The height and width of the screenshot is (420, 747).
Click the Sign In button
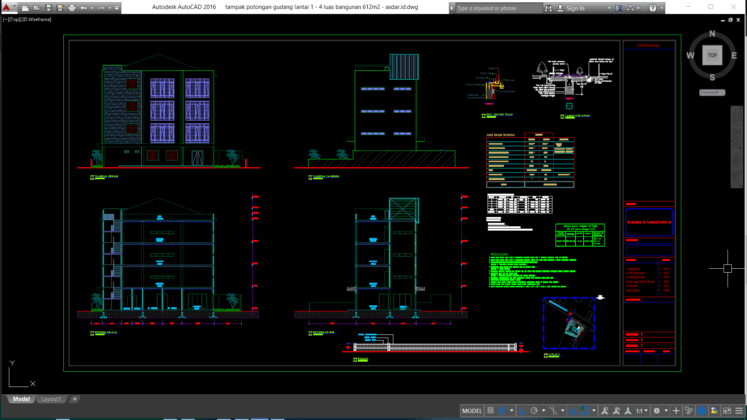(x=575, y=8)
